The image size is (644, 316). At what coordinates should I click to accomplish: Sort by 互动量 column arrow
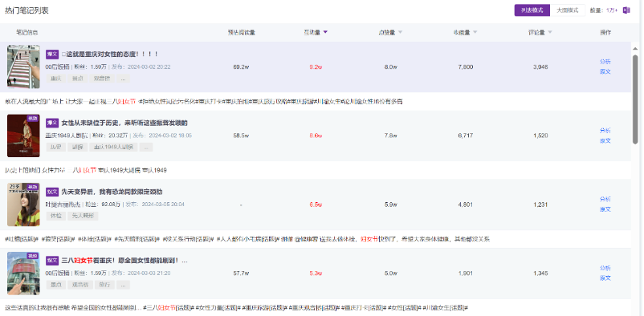325,32
